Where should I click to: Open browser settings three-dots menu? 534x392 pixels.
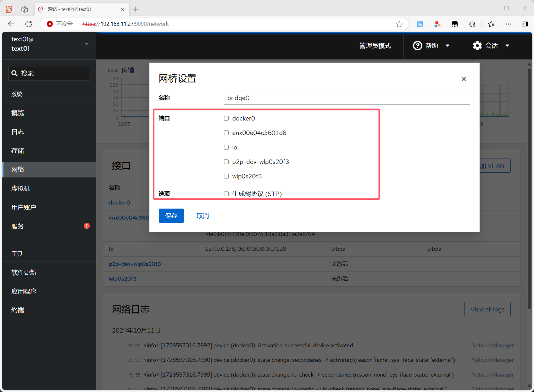tap(509, 24)
